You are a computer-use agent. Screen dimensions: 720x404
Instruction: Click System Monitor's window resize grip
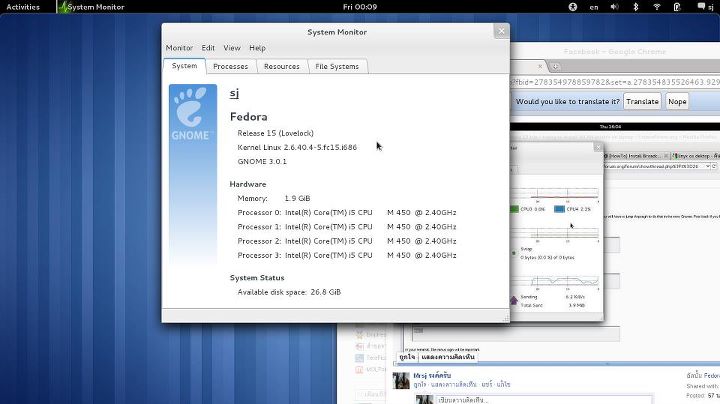(506, 318)
